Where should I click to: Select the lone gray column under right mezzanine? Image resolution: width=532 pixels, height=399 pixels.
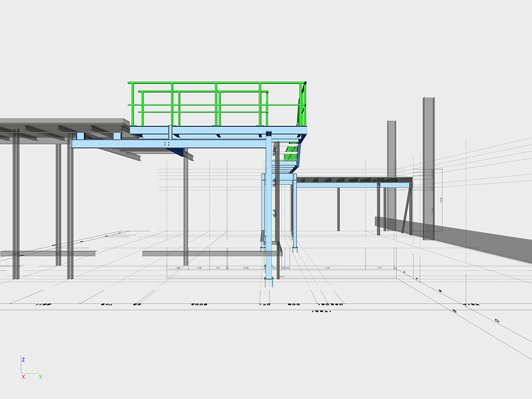coord(339,208)
